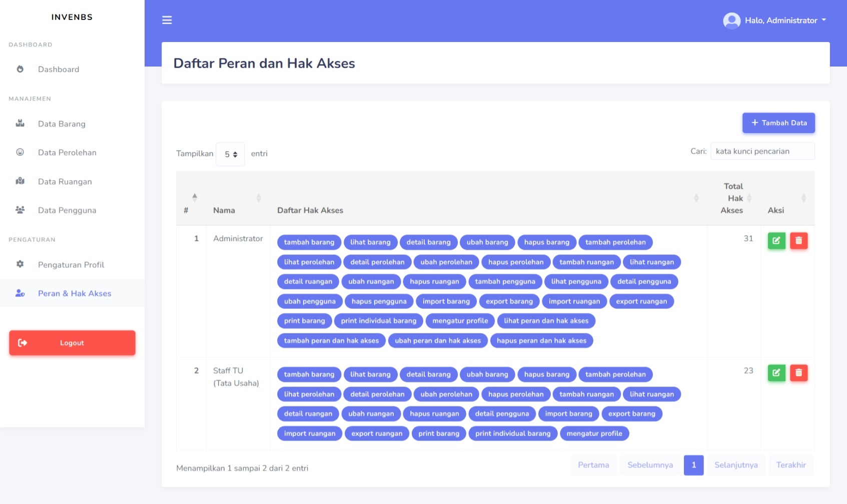Image resolution: width=847 pixels, height=504 pixels.
Task: Open the Tampilkan entries count dropdown
Action: coord(230,154)
